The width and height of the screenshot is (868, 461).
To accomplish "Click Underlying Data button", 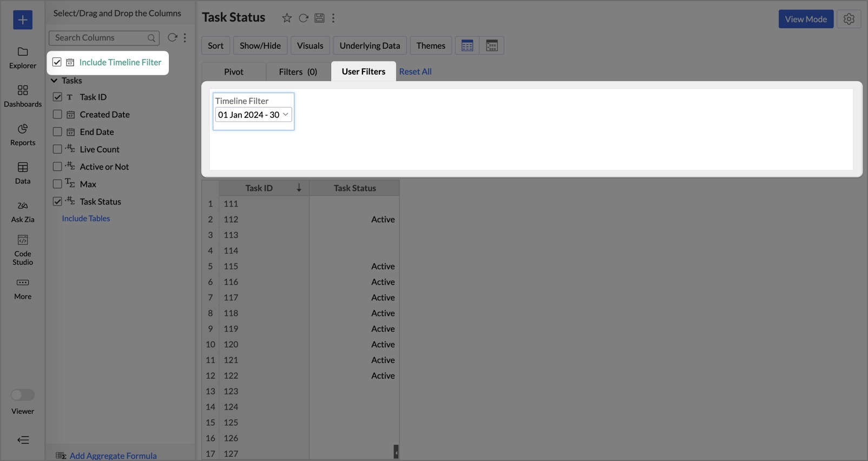I will click(370, 45).
